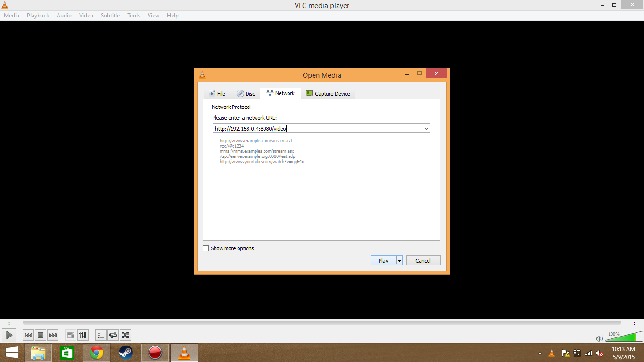644x362 pixels.
Task: Click the VLC cone icon in dialog title
Action: 202,74
